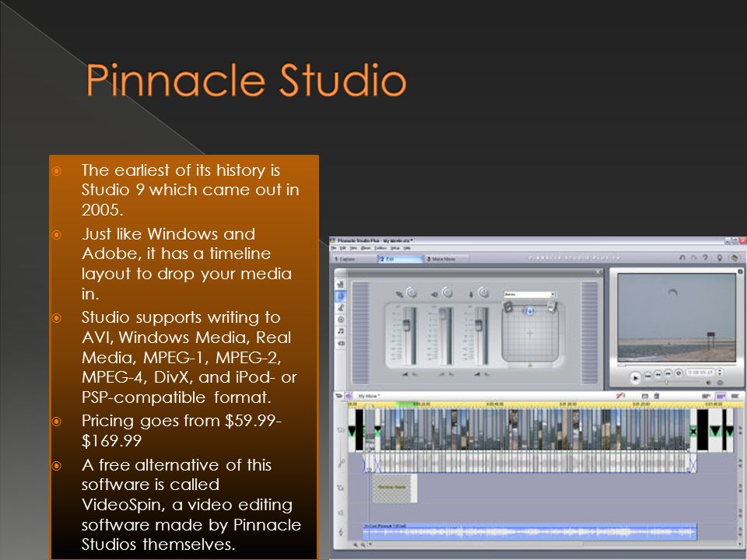Click the timecode stepper arrows
The image size is (747, 560).
coord(719,372)
